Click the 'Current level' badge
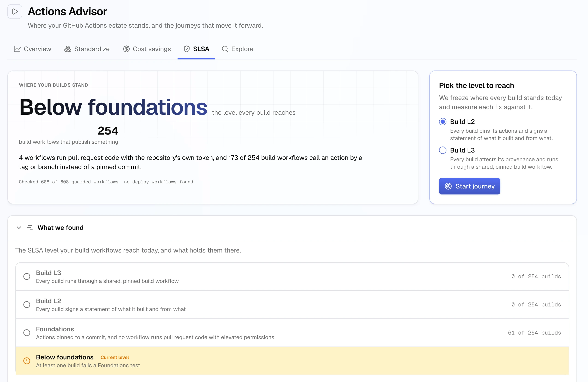This screenshot has height=382, width=588. pos(115,357)
